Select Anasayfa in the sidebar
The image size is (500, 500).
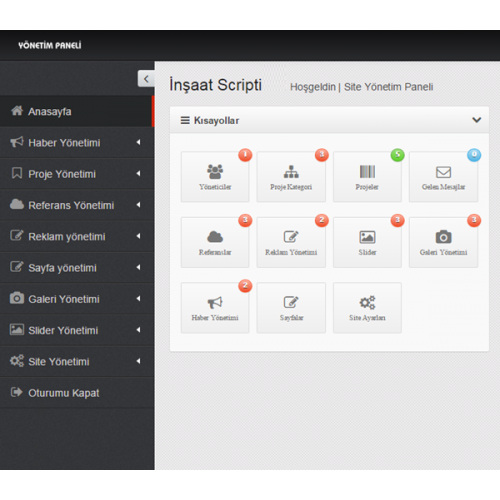(x=76, y=111)
